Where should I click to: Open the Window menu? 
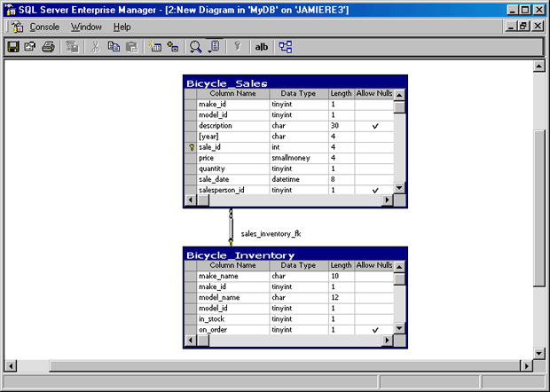(86, 27)
